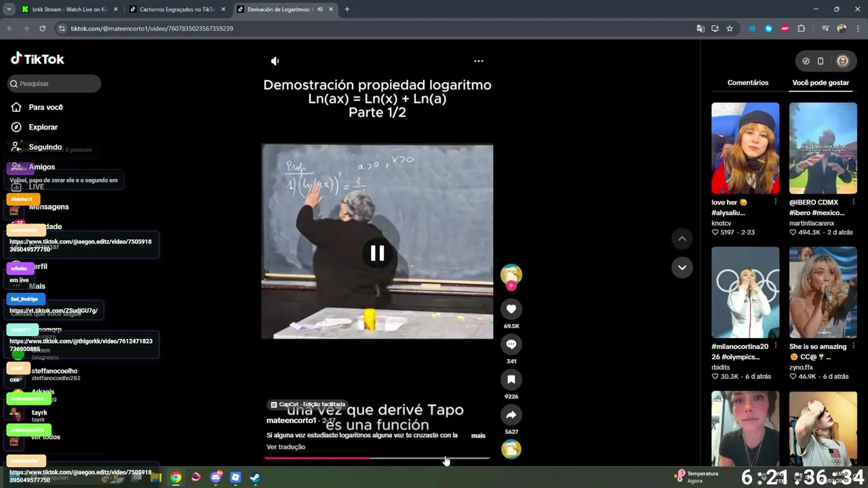Click the phone app icon in the top pill
This screenshot has height=488, width=868.
(821, 61)
